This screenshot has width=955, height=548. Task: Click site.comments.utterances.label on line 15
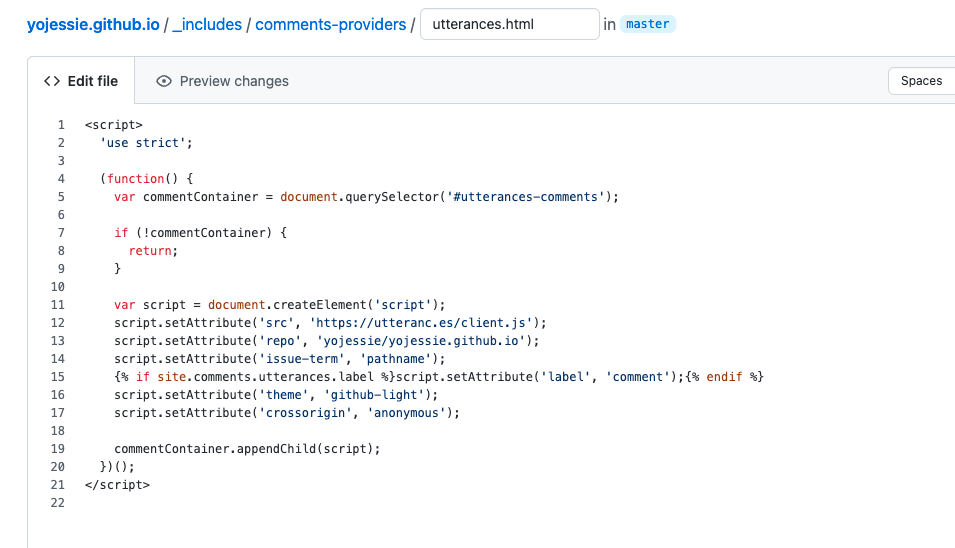coord(266,377)
